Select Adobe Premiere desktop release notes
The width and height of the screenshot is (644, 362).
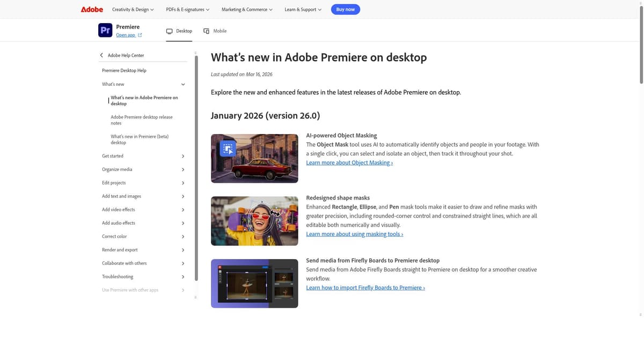pyautogui.click(x=142, y=120)
